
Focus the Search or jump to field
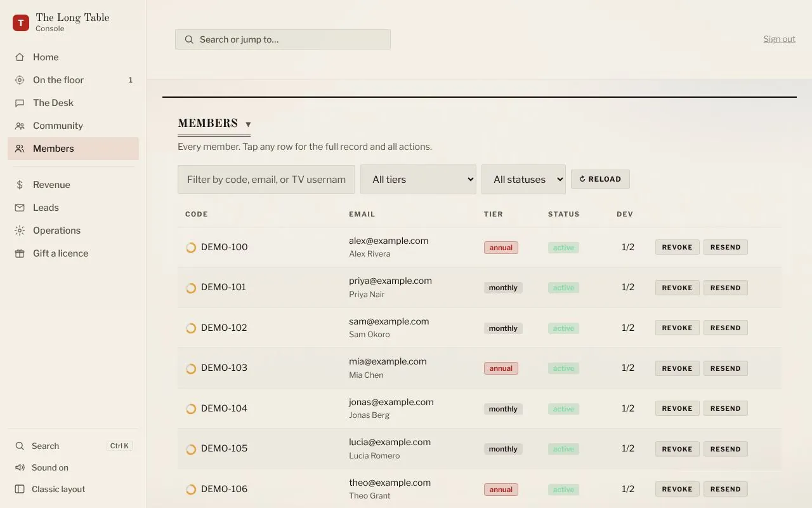(283, 39)
